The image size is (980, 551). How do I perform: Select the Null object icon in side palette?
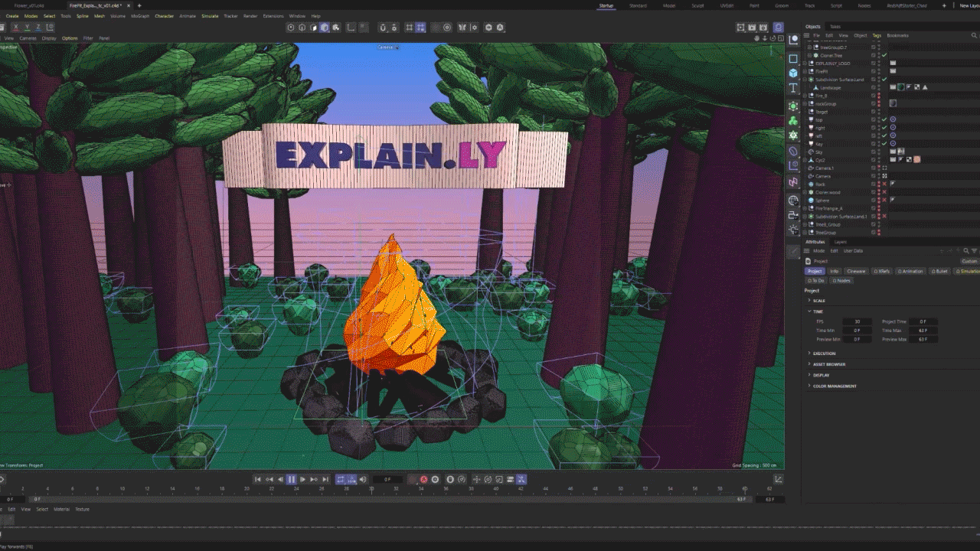[793, 39]
